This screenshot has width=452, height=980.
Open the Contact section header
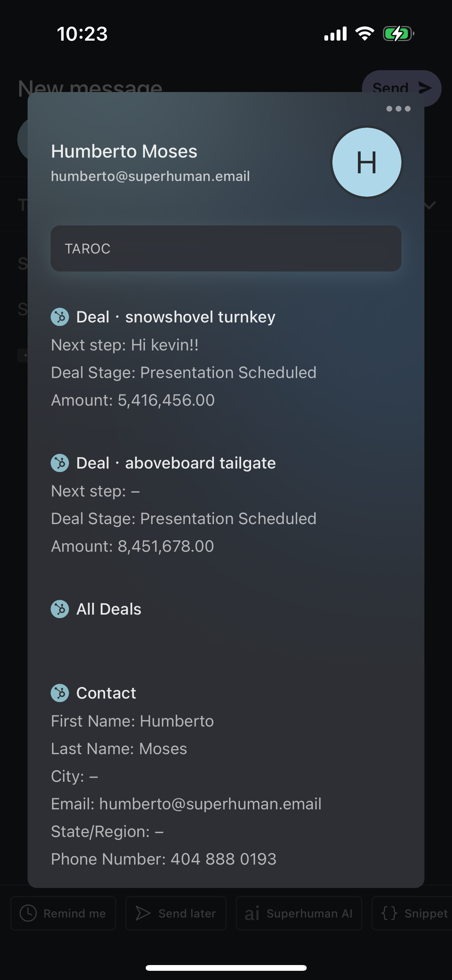coord(106,693)
